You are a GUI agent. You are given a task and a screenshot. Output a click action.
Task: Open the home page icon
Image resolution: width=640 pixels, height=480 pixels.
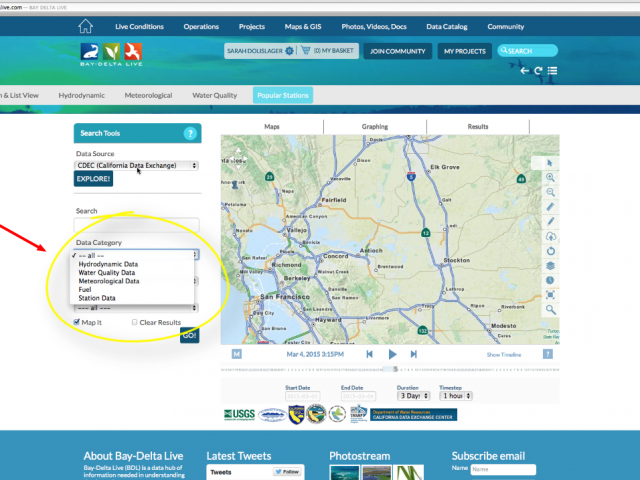[x=85, y=26]
